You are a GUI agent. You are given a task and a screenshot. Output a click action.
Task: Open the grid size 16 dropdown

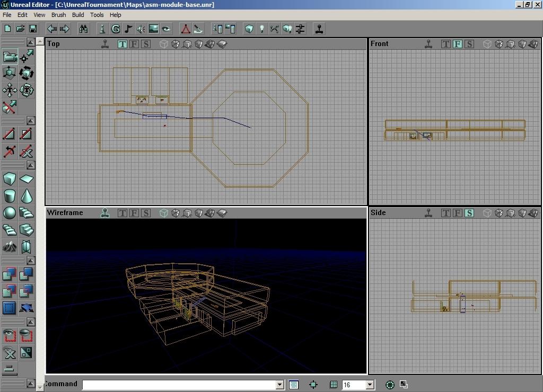click(x=370, y=385)
